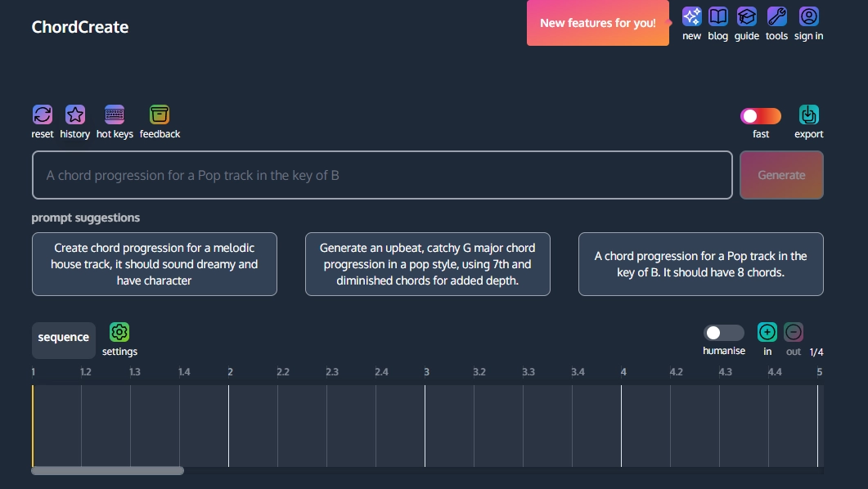Open the feedback form
The image size is (868, 489).
pyautogui.click(x=159, y=115)
